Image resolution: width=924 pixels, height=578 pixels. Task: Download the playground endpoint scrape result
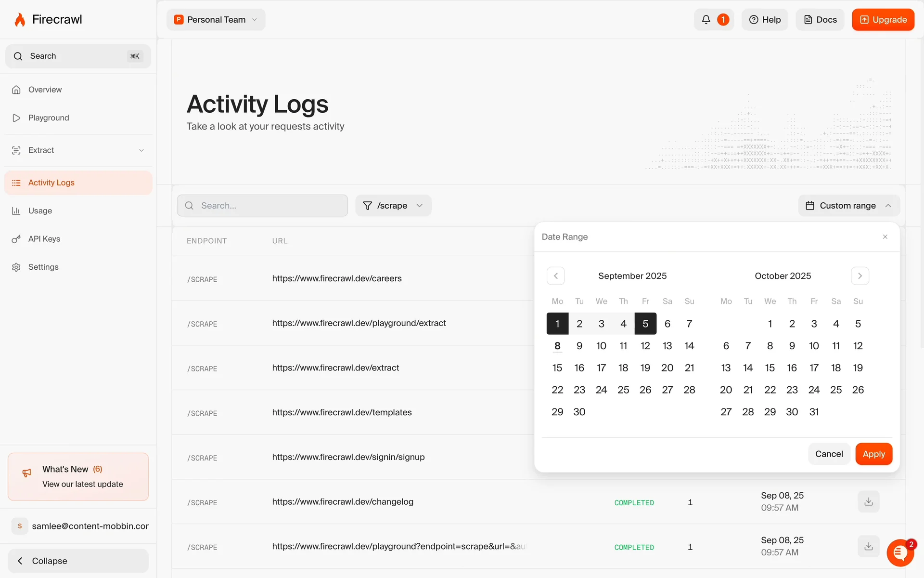(868, 547)
